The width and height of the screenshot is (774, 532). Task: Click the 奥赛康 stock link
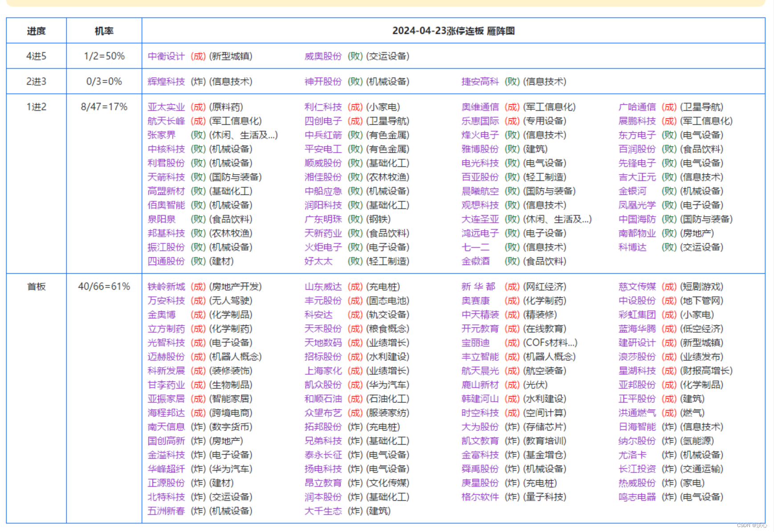coord(476,301)
